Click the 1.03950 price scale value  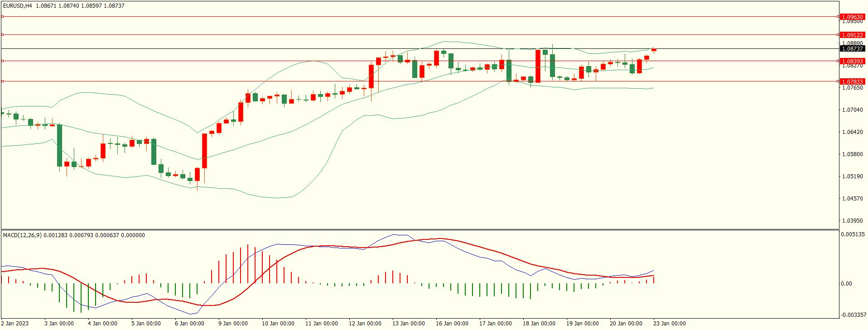pos(852,221)
